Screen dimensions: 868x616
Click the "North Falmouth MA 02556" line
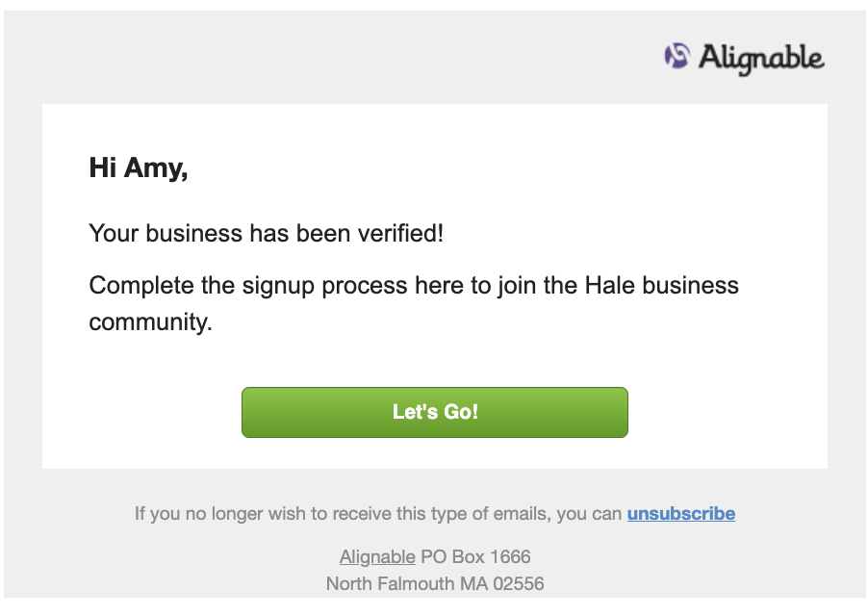pos(435,583)
